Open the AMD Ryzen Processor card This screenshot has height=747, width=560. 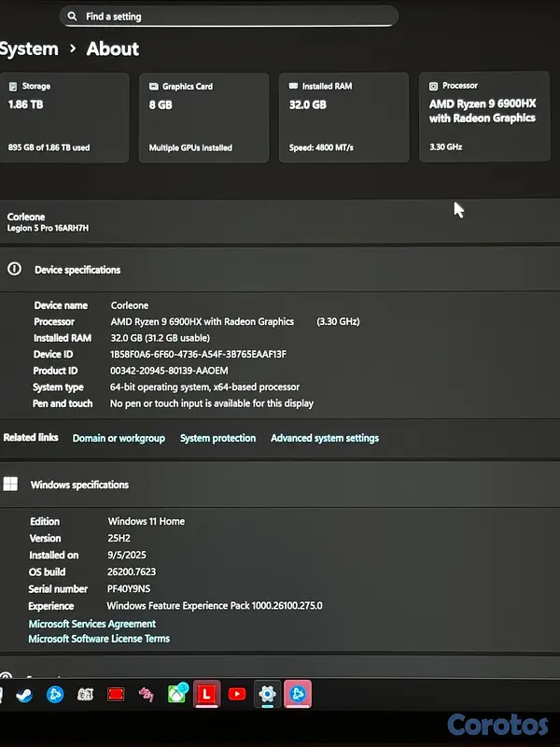[484, 117]
